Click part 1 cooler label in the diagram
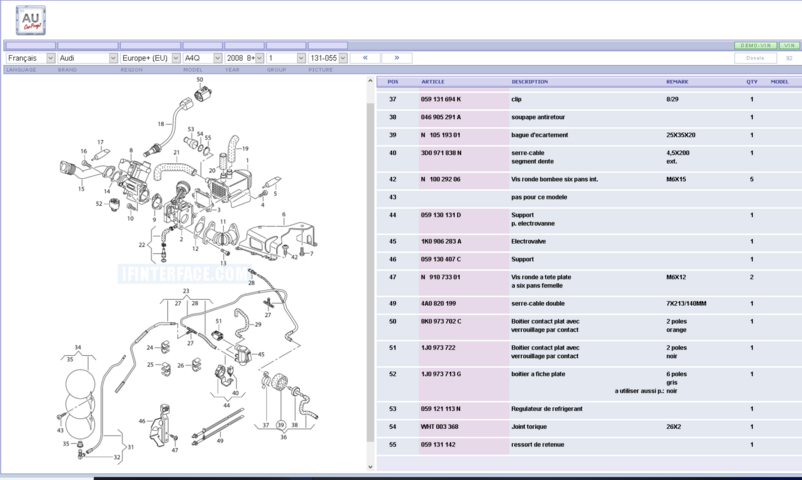The width and height of the screenshot is (802, 480). [x=248, y=161]
